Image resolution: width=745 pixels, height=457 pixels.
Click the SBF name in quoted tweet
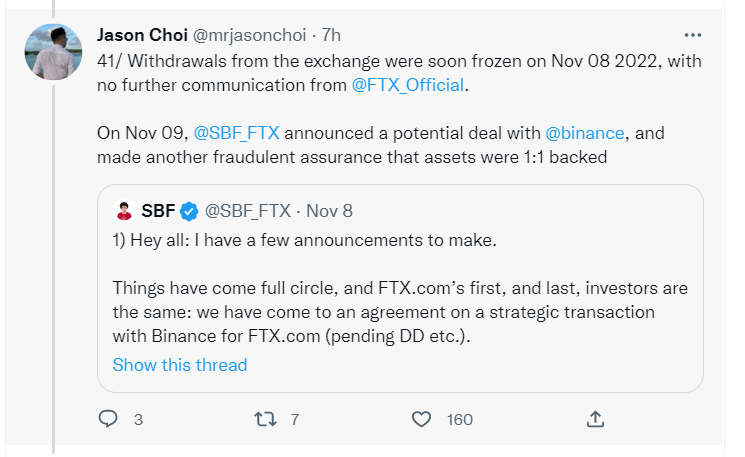155,211
